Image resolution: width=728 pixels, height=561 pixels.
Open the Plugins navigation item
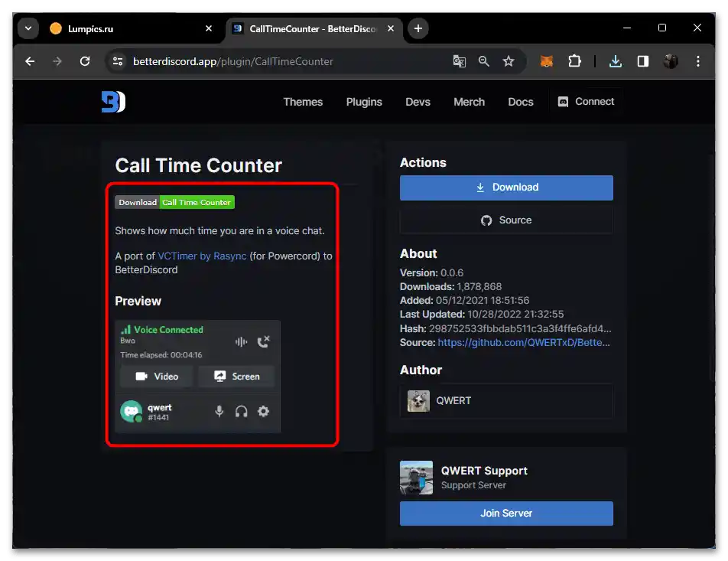(364, 102)
